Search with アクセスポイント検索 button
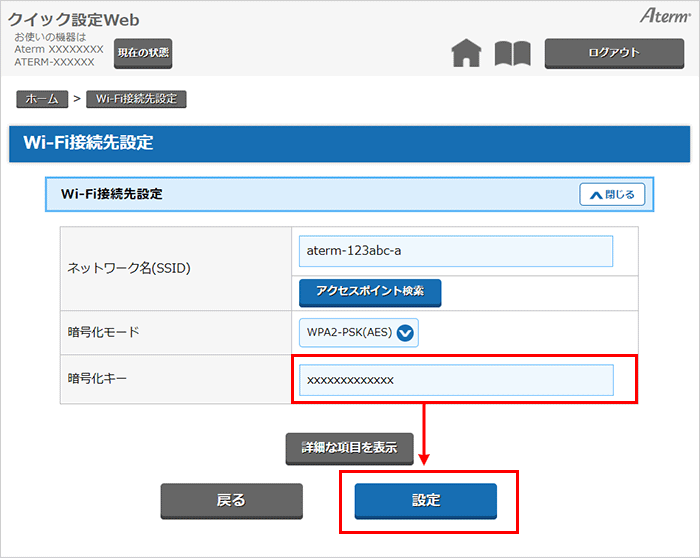This screenshot has height=558, width=700. click(x=370, y=292)
